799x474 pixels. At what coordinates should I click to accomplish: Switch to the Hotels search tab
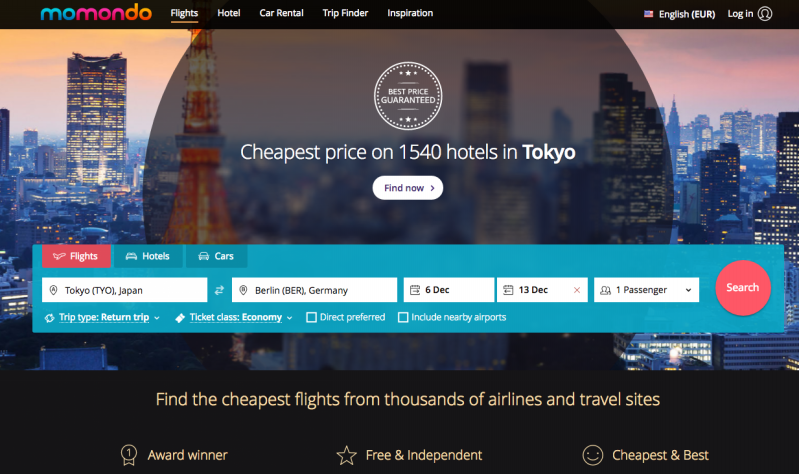(x=148, y=256)
